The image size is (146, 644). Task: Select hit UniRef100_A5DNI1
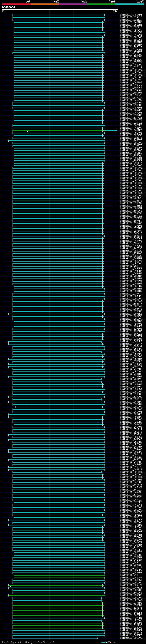(x=131, y=399)
